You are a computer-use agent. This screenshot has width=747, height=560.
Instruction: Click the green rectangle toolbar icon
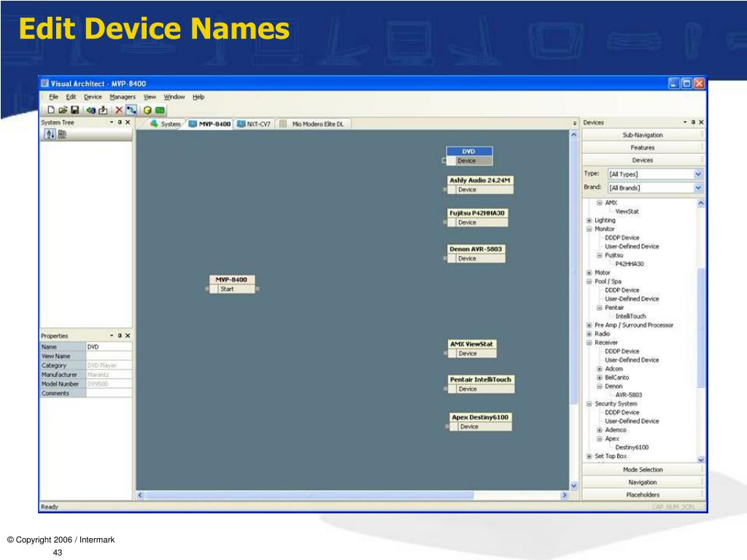tap(160, 110)
